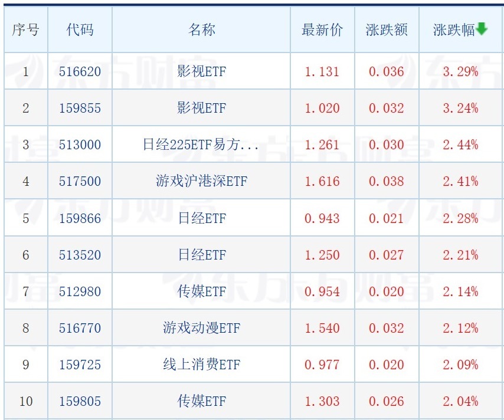Click code 159866 in row five
The height and width of the screenshot is (420, 504).
(80, 218)
